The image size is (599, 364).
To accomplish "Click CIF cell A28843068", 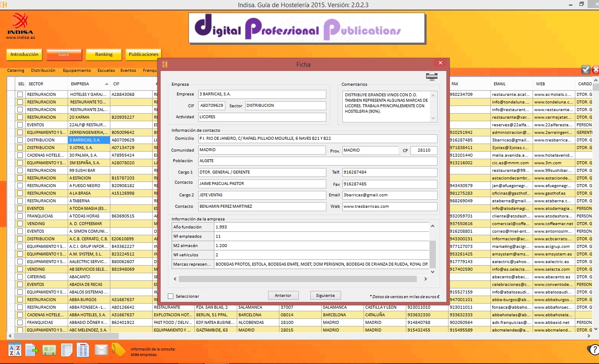I will [131, 95].
